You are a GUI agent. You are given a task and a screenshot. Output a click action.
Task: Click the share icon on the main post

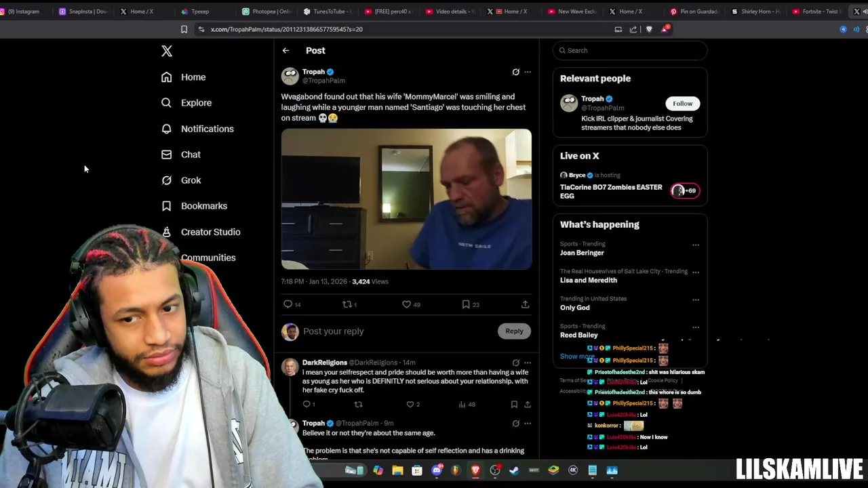pyautogui.click(x=525, y=304)
